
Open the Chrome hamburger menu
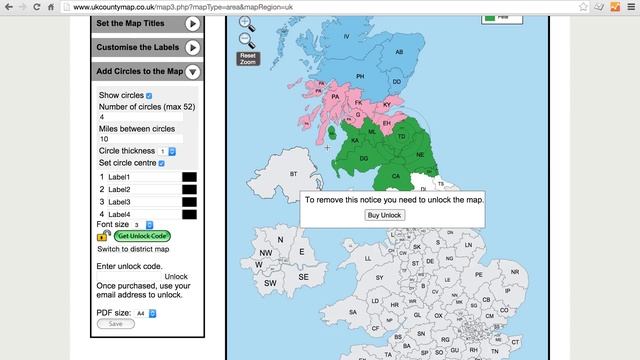(x=631, y=7)
